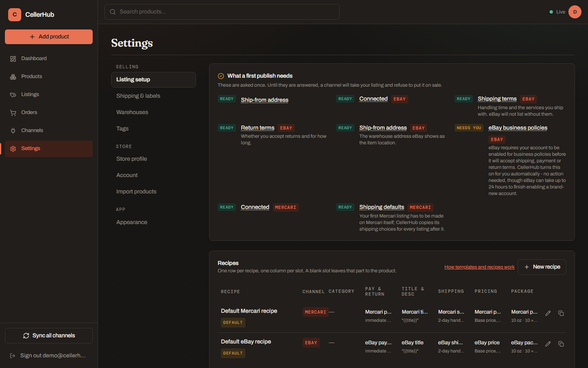The height and width of the screenshot is (368, 588).
Task: Click the PACKAGE column header
Action: [x=522, y=292]
